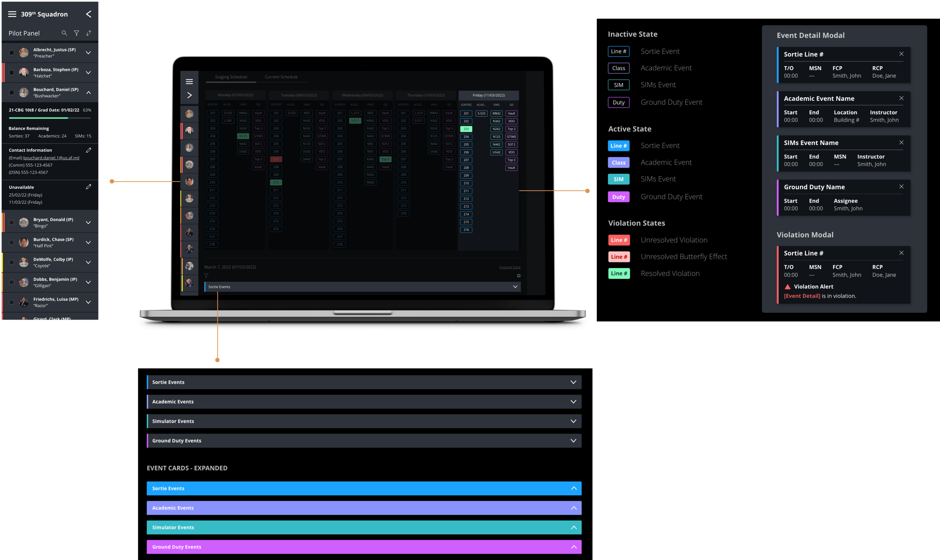Select the Staging Schedule tab
The width and height of the screenshot is (940, 560).
(231, 77)
